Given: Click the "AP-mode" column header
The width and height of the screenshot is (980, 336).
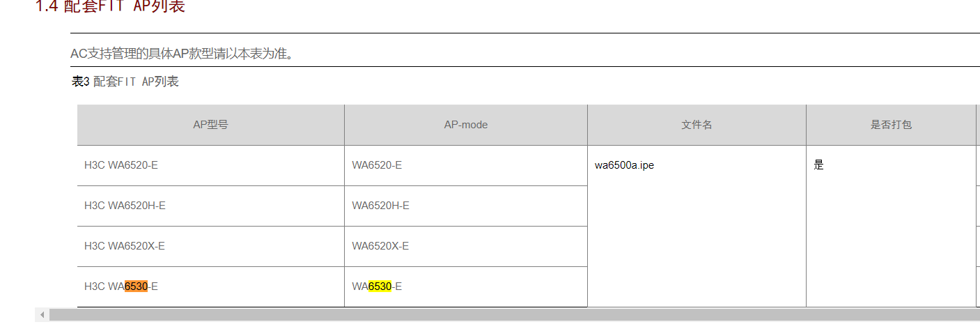Looking at the screenshot, I should tap(466, 125).
